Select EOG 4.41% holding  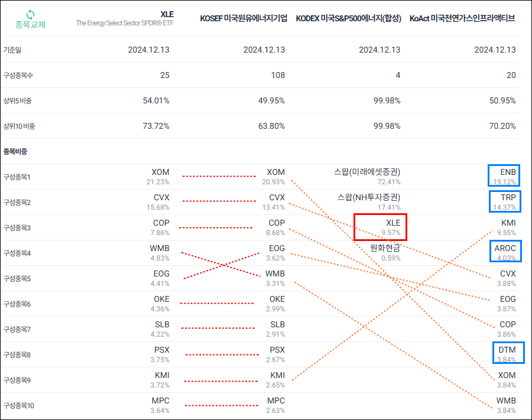pyautogui.click(x=160, y=278)
